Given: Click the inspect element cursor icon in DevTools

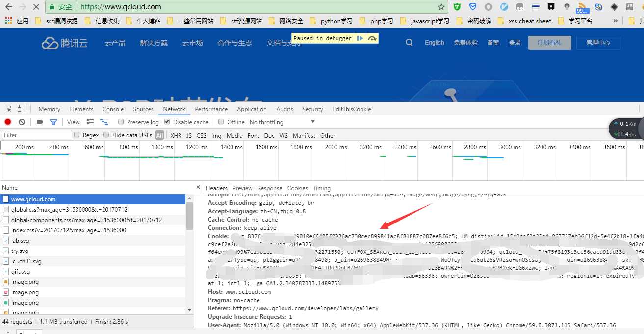Looking at the screenshot, I should pos(8,109).
